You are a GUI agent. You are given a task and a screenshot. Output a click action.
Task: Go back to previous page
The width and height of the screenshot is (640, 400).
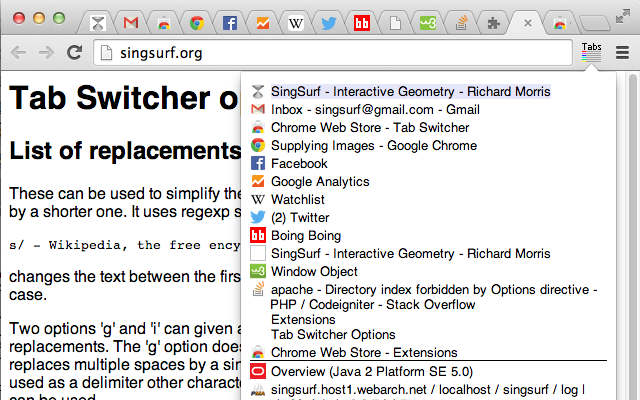(x=19, y=52)
